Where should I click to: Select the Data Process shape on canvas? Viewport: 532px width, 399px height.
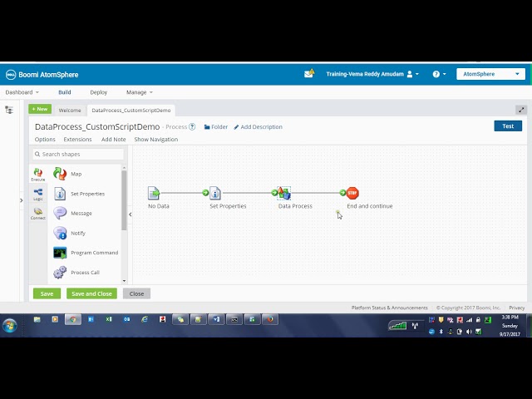[x=284, y=193]
